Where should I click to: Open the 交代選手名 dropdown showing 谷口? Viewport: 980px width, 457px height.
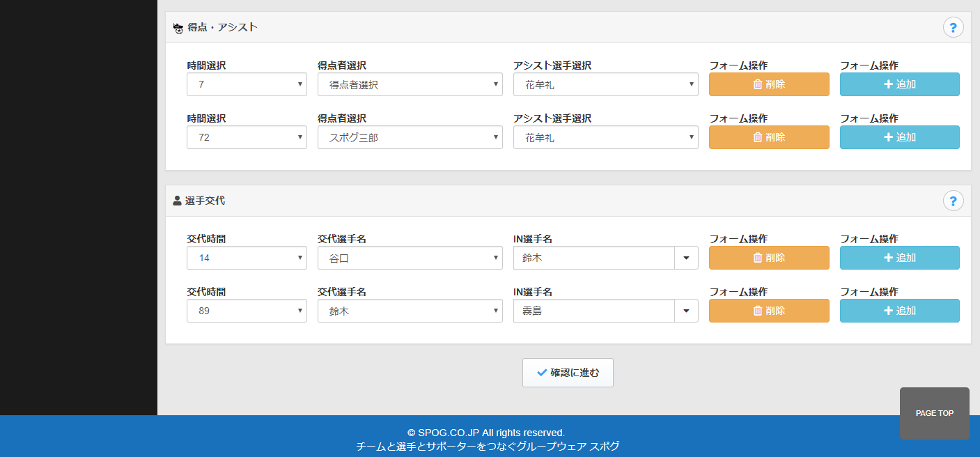pos(410,258)
